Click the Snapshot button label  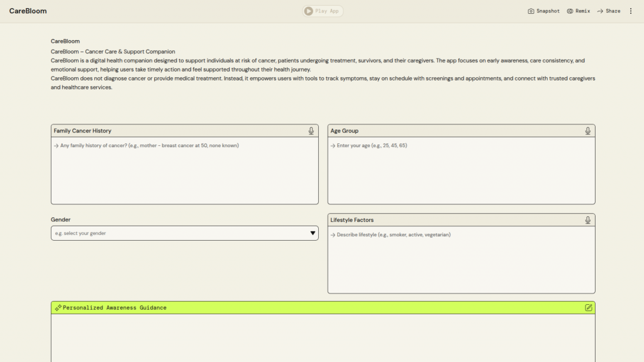548,11
